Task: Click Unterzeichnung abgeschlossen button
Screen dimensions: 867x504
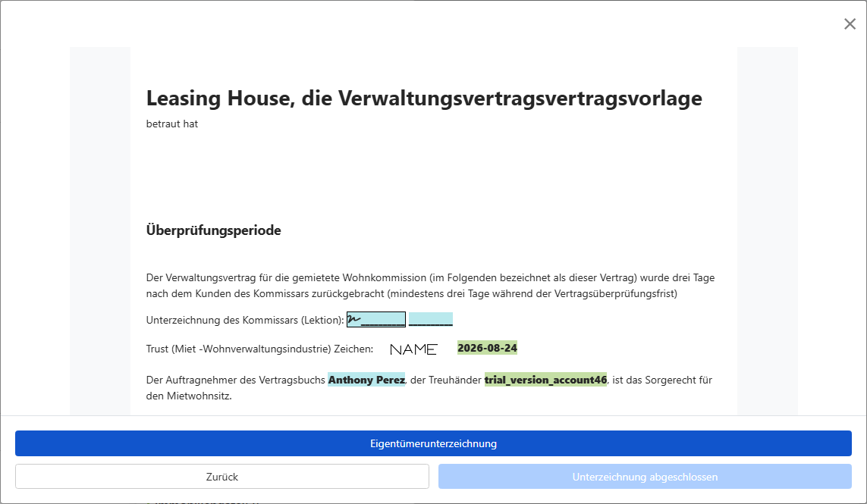Action: click(x=645, y=477)
